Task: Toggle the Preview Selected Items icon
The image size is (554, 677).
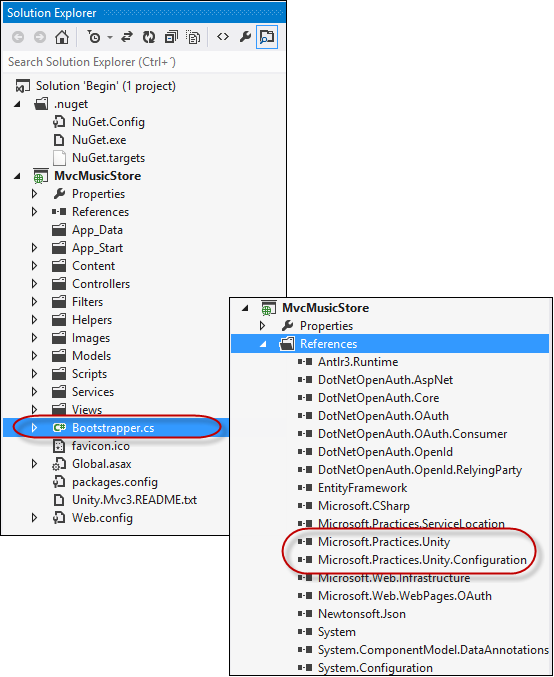Action: pyautogui.click(x=267, y=38)
